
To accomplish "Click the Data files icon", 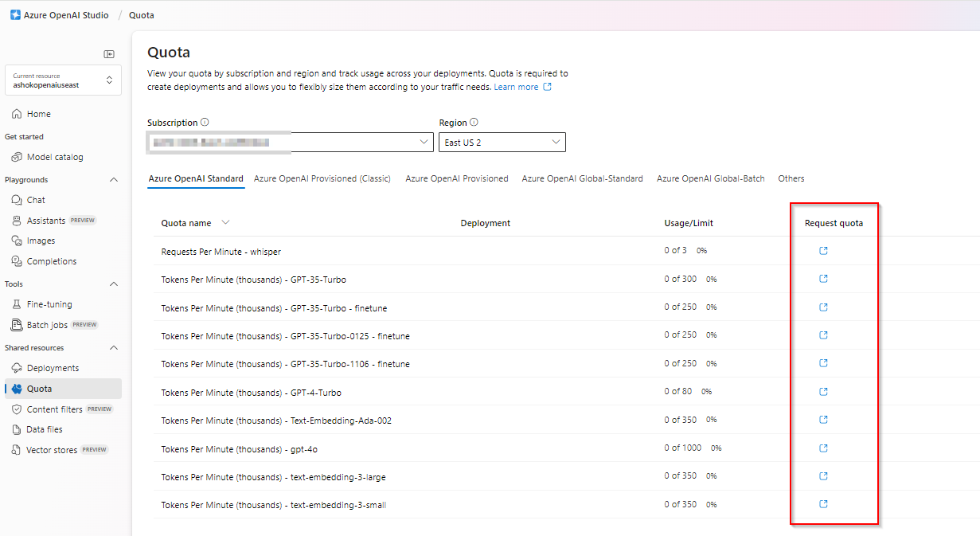I will [x=17, y=429].
